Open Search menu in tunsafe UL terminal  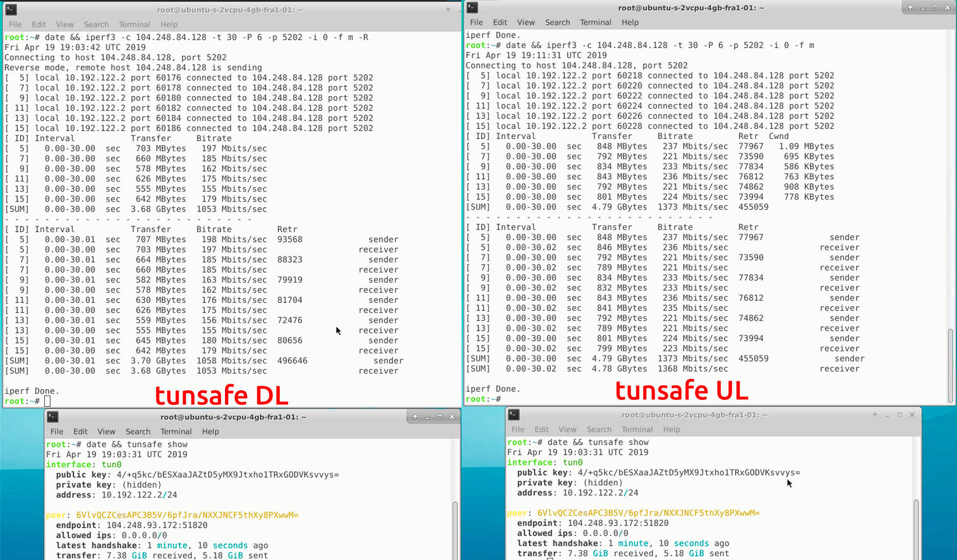pyautogui.click(x=558, y=22)
